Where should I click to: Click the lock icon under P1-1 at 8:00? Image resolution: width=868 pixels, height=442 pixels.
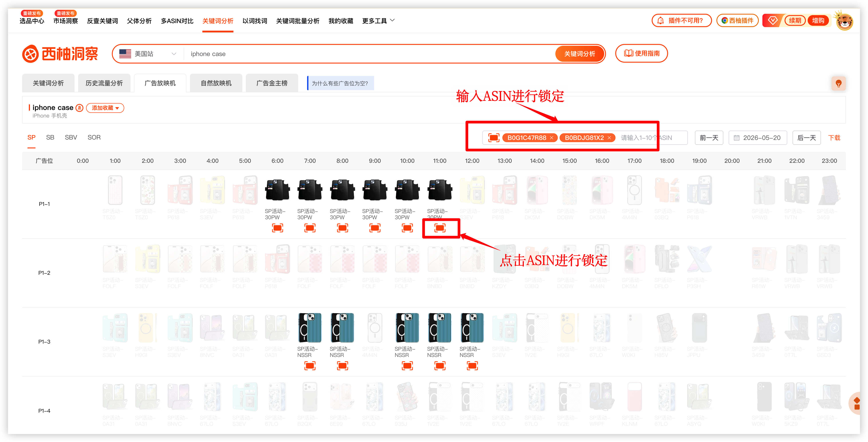(x=342, y=228)
